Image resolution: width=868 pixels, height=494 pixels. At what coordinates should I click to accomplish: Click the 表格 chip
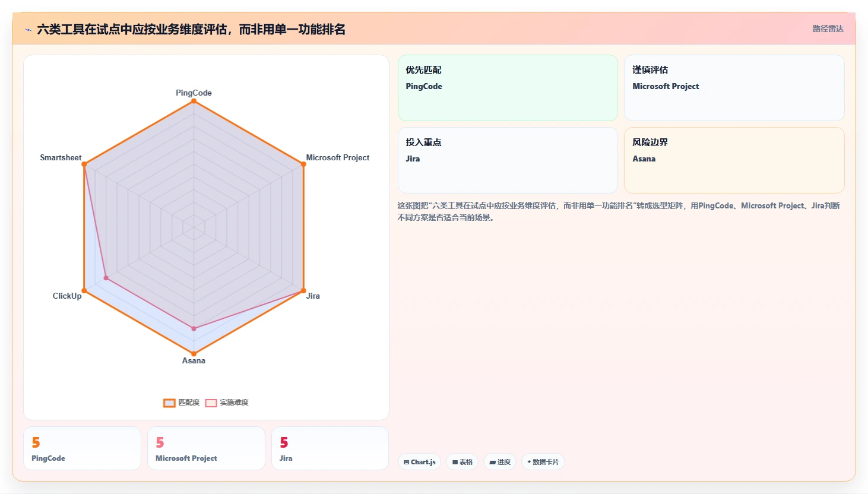(462, 462)
